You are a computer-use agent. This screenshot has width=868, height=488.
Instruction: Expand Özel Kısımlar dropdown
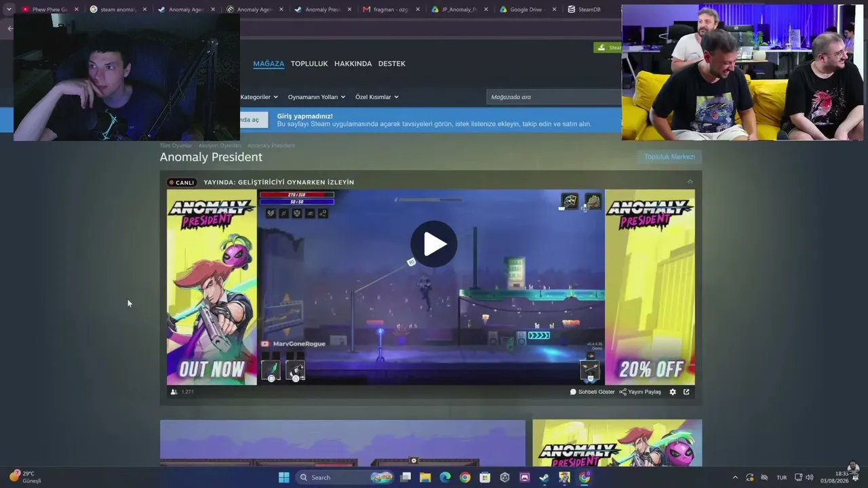pos(377,97)
